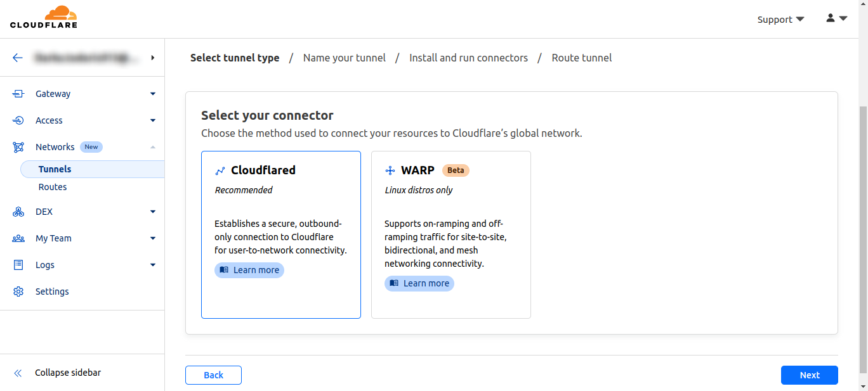
Task: Open Learn more link under Cloudflared
Action: pos(249,270)
